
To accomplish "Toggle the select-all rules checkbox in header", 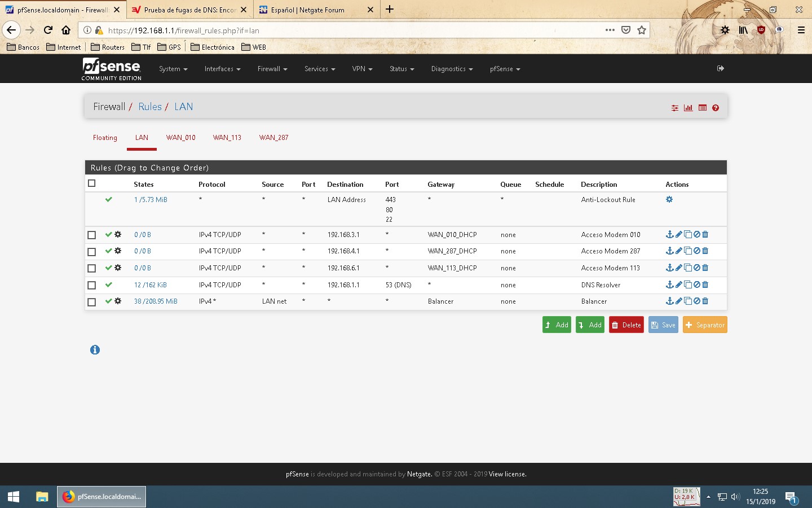I will click(x=92, y=183).
